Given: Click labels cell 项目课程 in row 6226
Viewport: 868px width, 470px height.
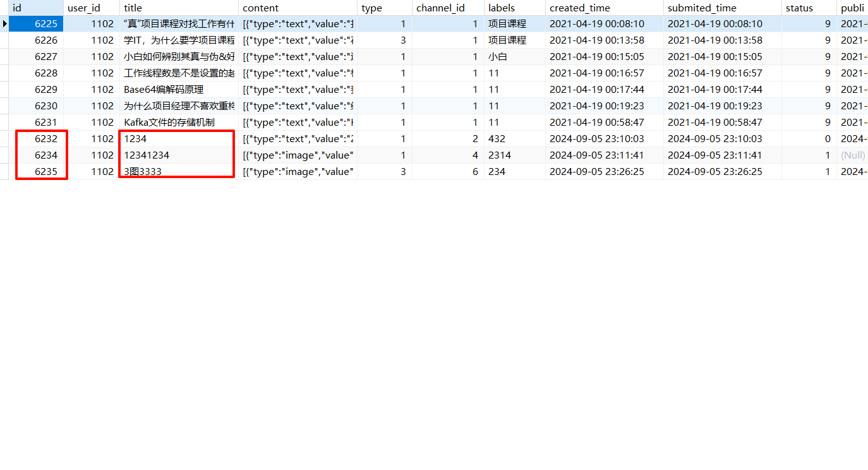Looking at the screenshot, I should coord(515,40).
